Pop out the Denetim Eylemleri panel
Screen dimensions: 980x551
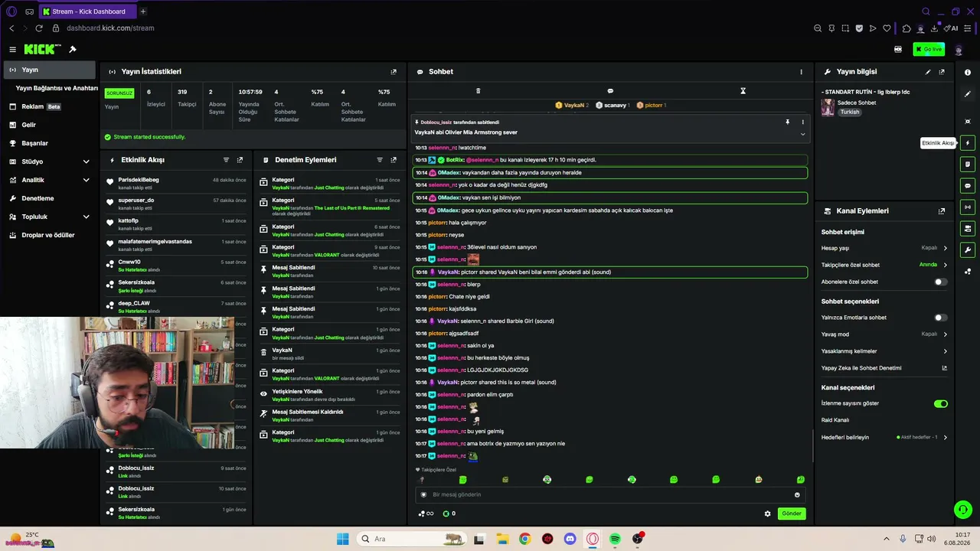394,160
